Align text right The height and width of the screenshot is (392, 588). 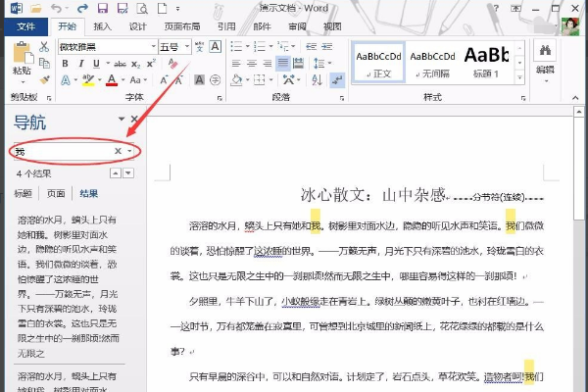pyautogui.click(x=268, y=64)
